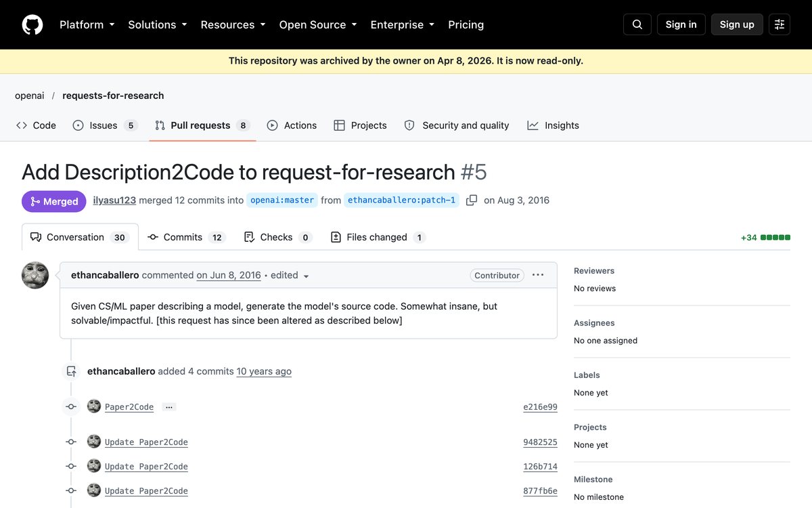Click the 'No one assigned' text

(606, 341)
